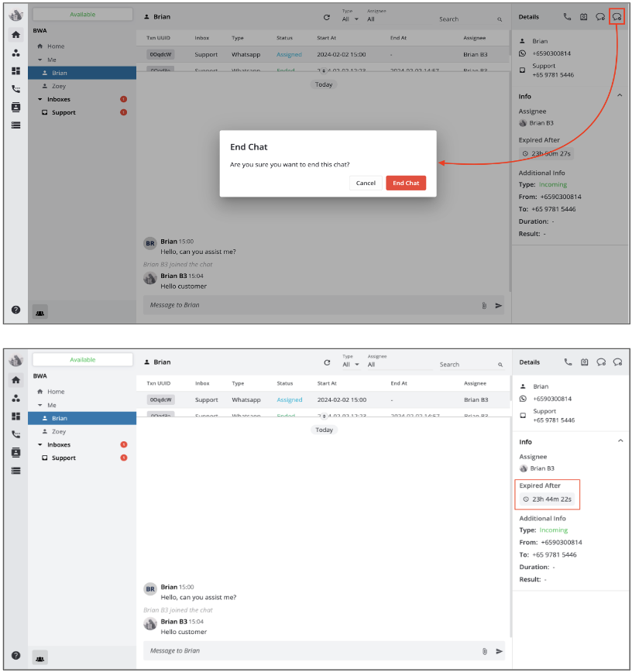This screenshot has width=632, height=672.
Task: Select Brian in the upper screenshot's sidebar tree
Action: click(x=82, y=73)
